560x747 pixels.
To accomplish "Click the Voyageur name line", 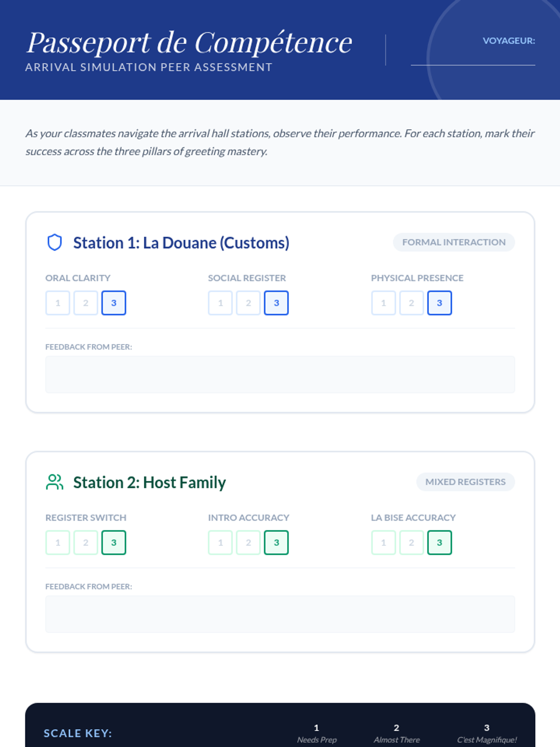I will pos(473,58).
